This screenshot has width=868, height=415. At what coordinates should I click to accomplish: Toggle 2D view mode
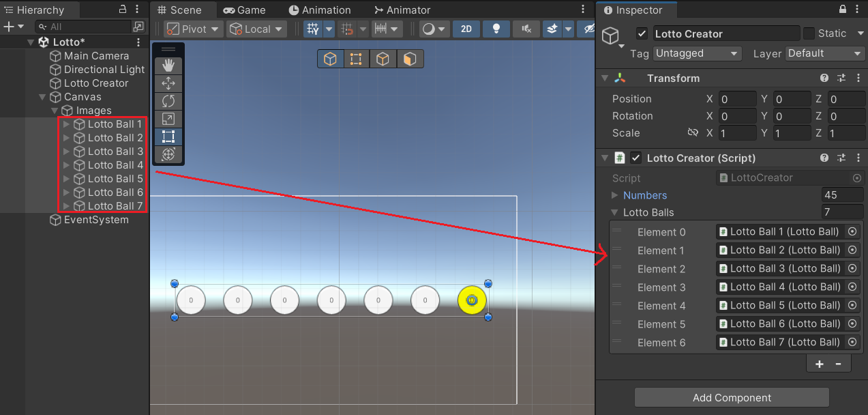(x=466, y=29)
